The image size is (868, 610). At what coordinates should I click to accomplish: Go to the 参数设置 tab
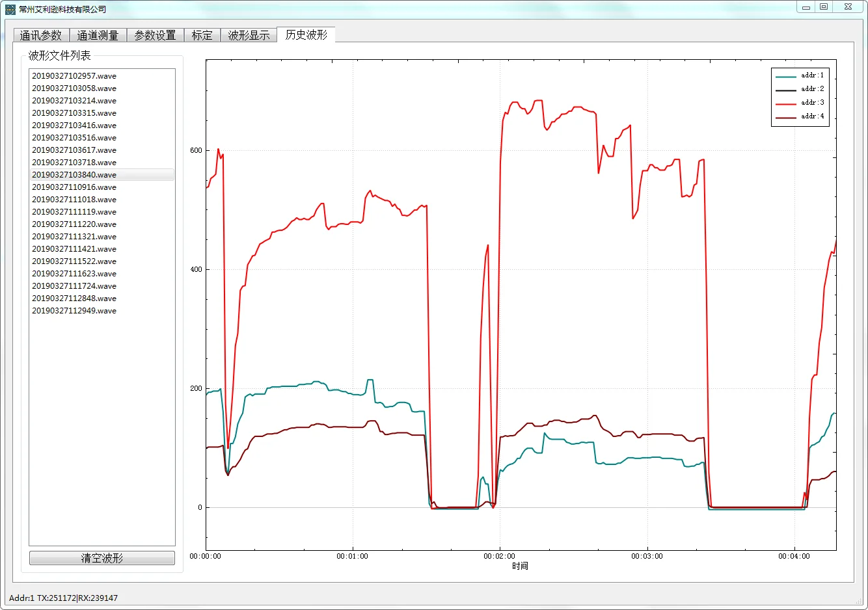click(x=155, y=35)
